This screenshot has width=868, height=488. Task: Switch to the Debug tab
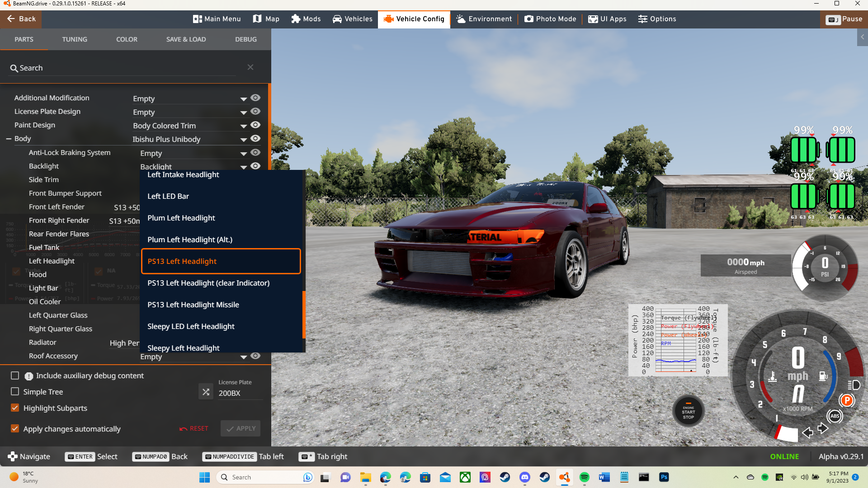[x=246, y=39]
